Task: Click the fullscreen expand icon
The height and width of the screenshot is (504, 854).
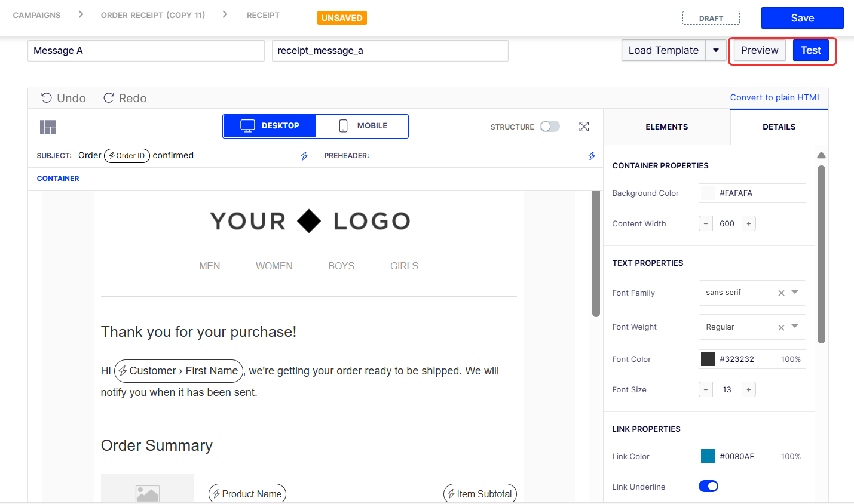Action: [584, 127]
